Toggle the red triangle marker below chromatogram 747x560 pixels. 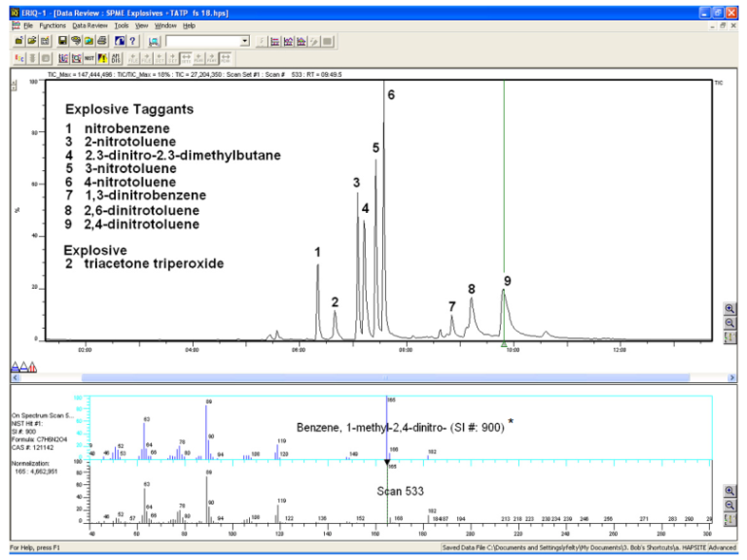click(x=33, y=367)
